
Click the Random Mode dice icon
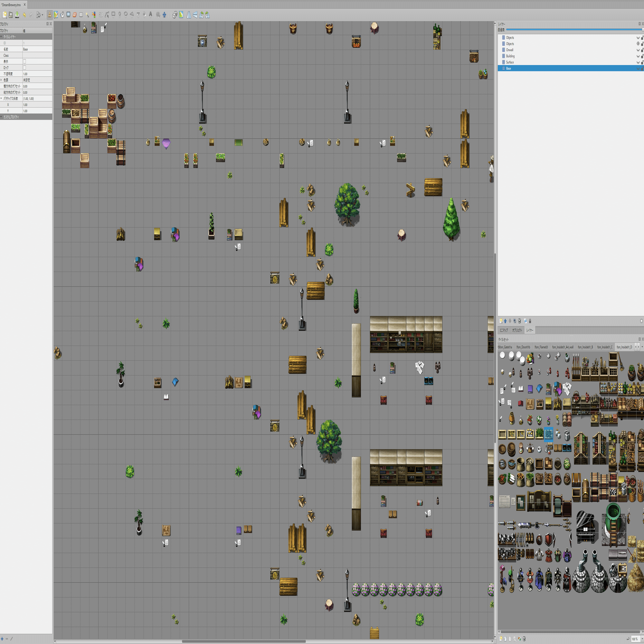[x=175, y=15]
